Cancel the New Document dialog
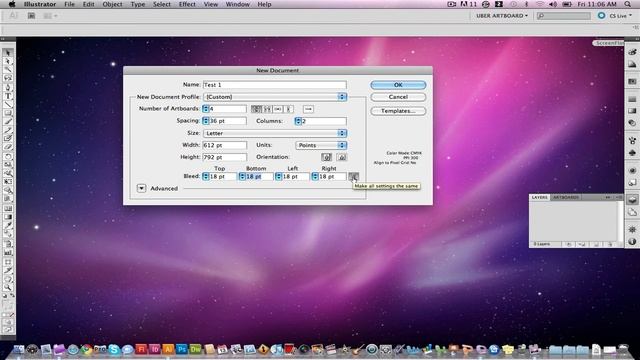The width and height of the screenshot is (640, 360). (x=398, y=97)
